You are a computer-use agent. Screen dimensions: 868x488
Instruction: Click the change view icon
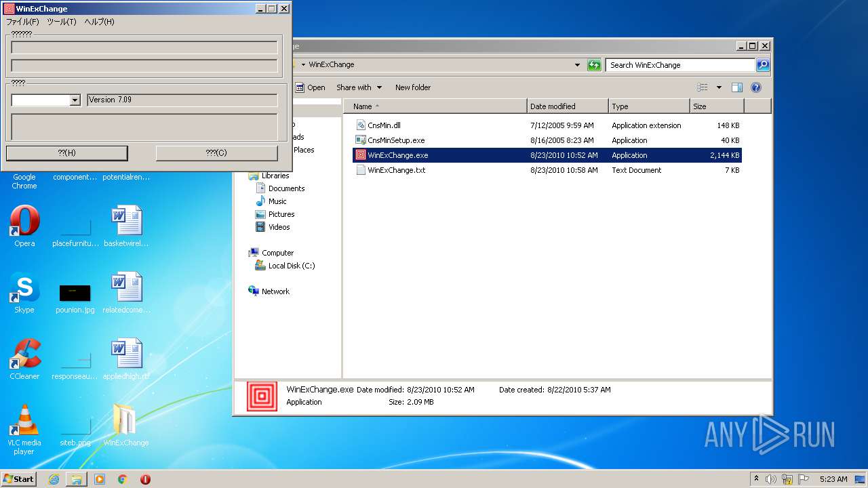[x=703, y=87]
